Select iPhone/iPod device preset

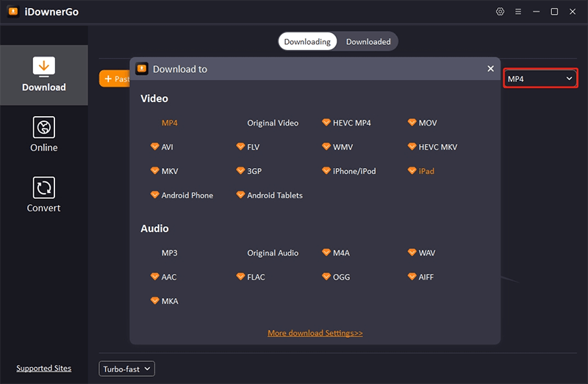pyautogui.click(x=354, y=171)
